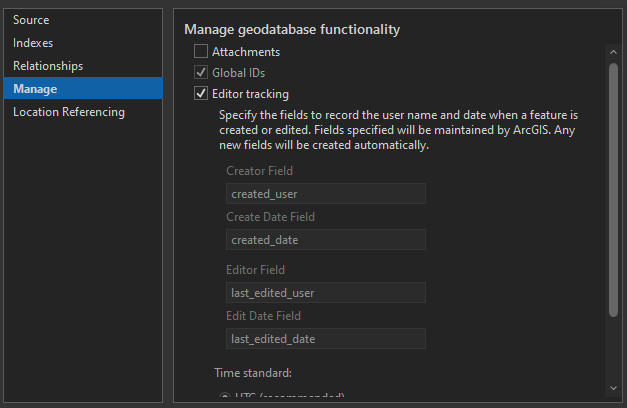The image size is (627, 408).
Task: Open the Location Referencing page
Action: tap(69, 112)
